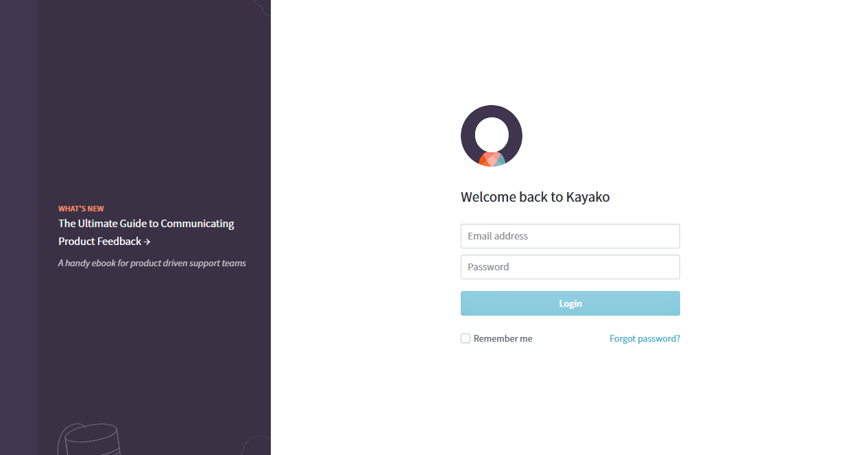This screenshot has height=455, width=868.
Task: Click the "Remember me" label text
Action: point(503,338)
